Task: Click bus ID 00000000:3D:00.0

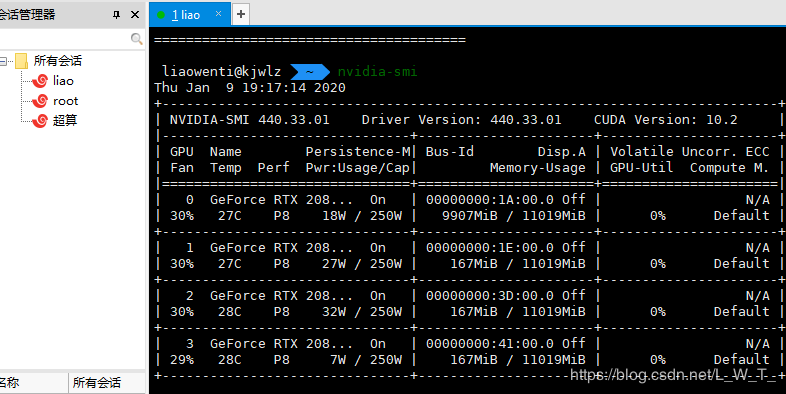Action: click(x=490, y=296)
